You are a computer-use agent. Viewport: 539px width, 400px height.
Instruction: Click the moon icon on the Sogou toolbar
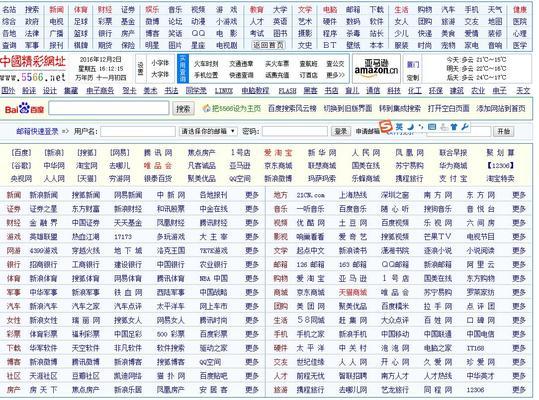click(410, 127)
